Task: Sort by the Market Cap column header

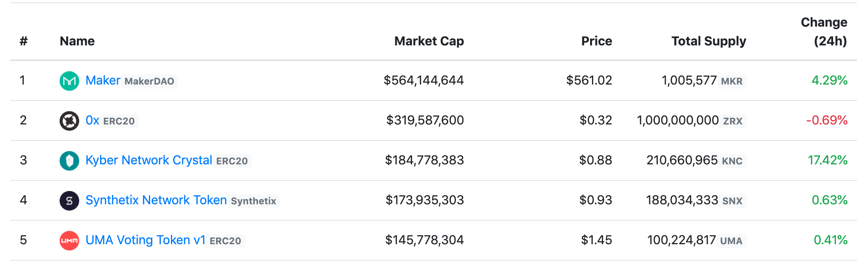Action: pyautogui.click(x=429, y=41)
